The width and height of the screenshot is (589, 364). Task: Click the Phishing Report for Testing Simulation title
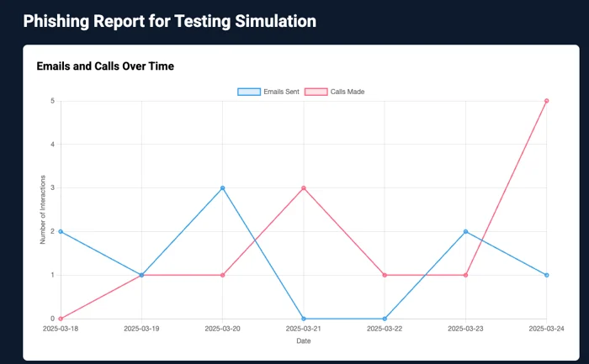tap(170, 21)
